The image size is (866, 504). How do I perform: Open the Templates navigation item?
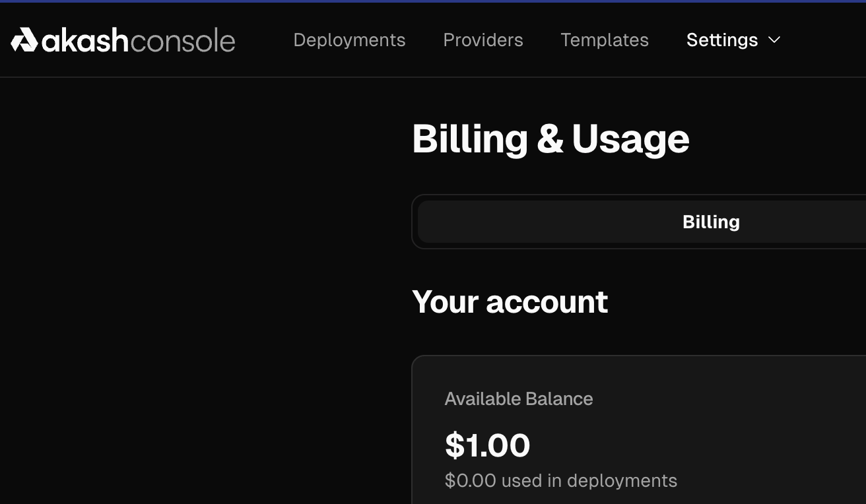click(605, 40)
